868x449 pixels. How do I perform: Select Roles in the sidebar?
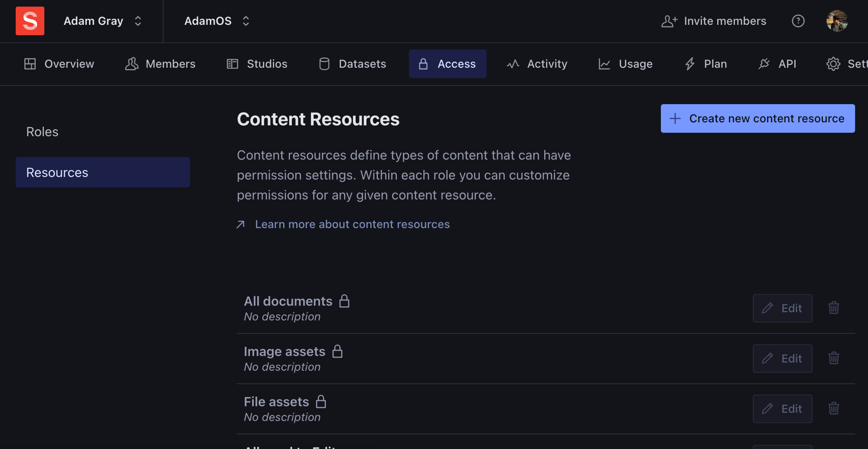tap(42, 132)
